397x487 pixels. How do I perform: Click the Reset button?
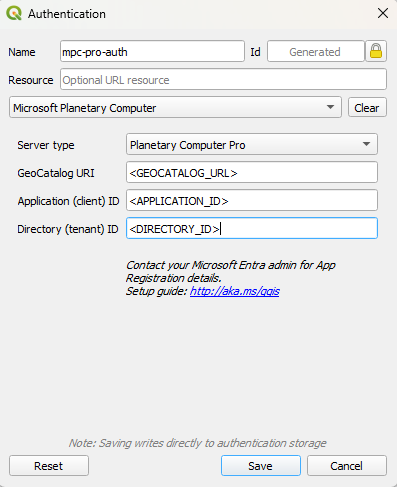click(x=49, y=465)
